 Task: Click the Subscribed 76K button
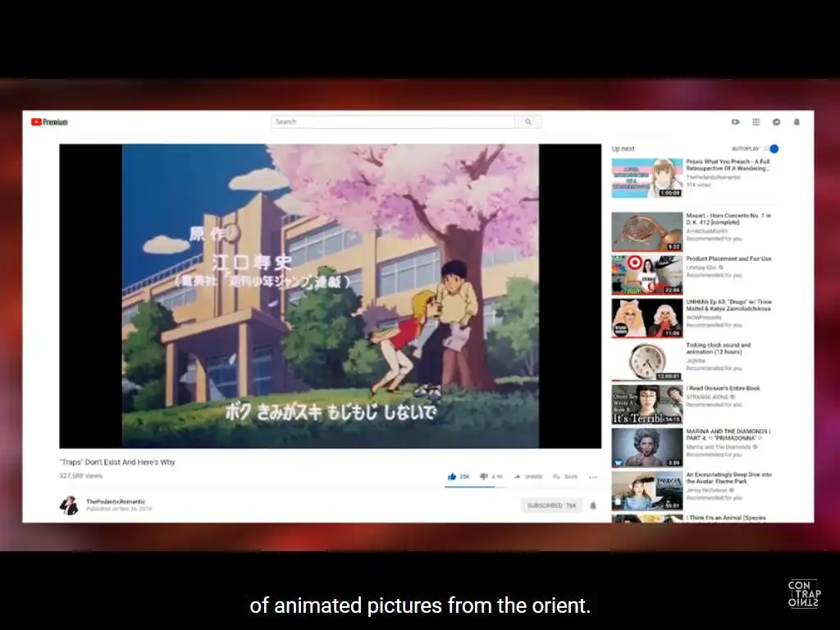pos(551,505)
